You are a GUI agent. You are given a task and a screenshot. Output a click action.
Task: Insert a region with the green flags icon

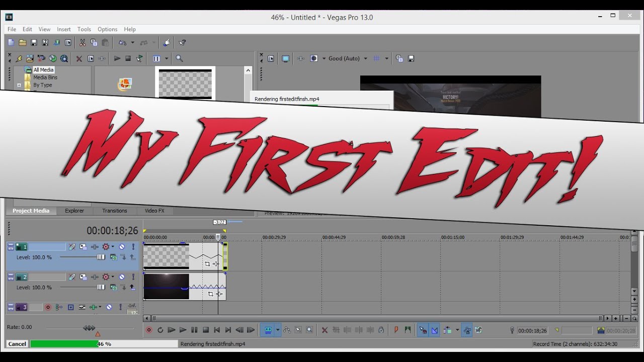pos(408,330)
